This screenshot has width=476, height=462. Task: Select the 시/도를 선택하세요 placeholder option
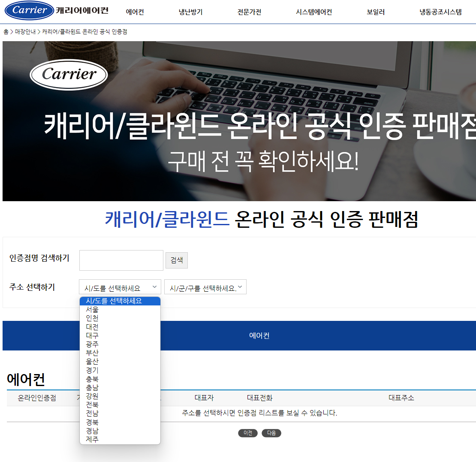point(120,301)
